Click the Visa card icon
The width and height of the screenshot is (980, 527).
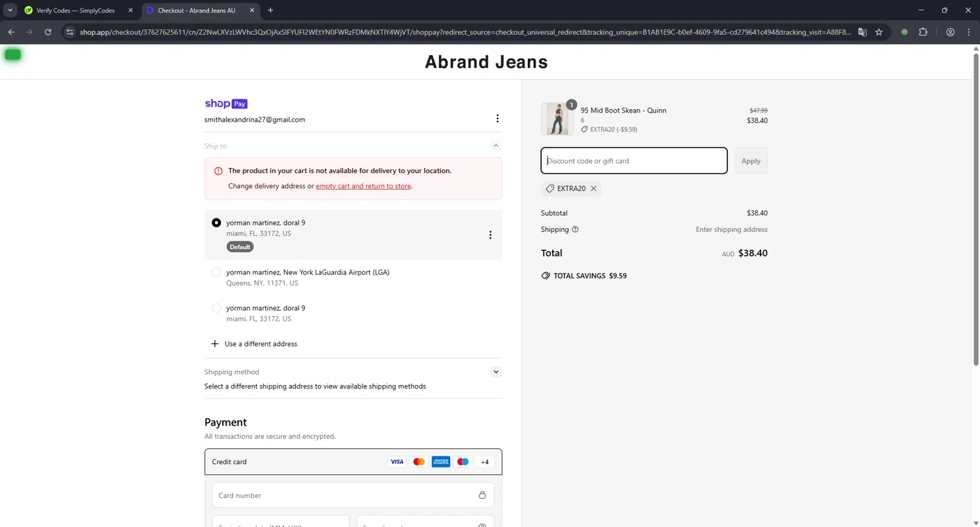click(x=397, y=462)
